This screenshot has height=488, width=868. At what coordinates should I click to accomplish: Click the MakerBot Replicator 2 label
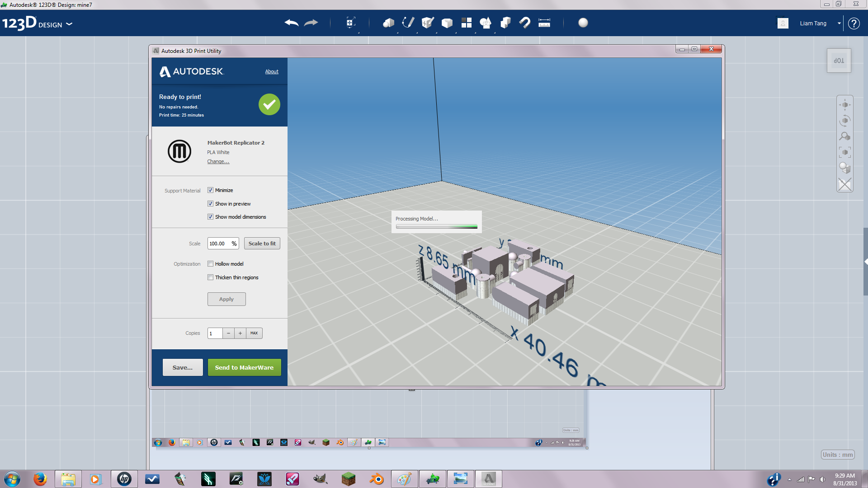[236, 143]
